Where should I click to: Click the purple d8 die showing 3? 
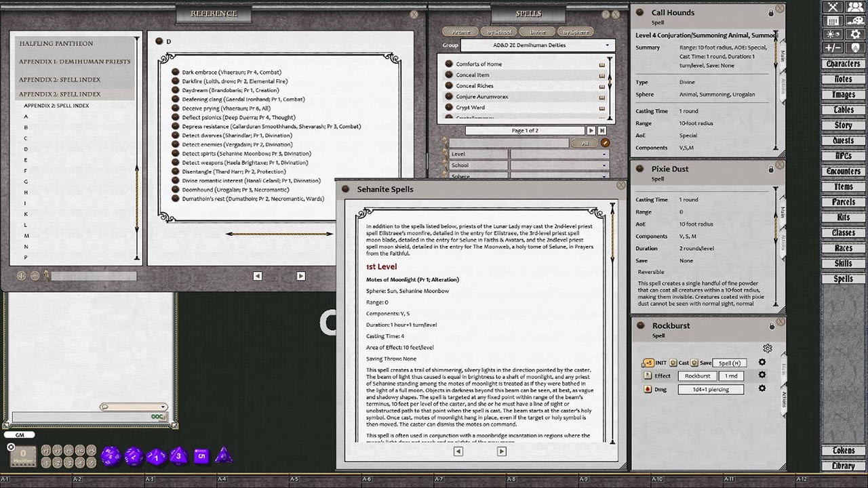[x=178, y=455]
